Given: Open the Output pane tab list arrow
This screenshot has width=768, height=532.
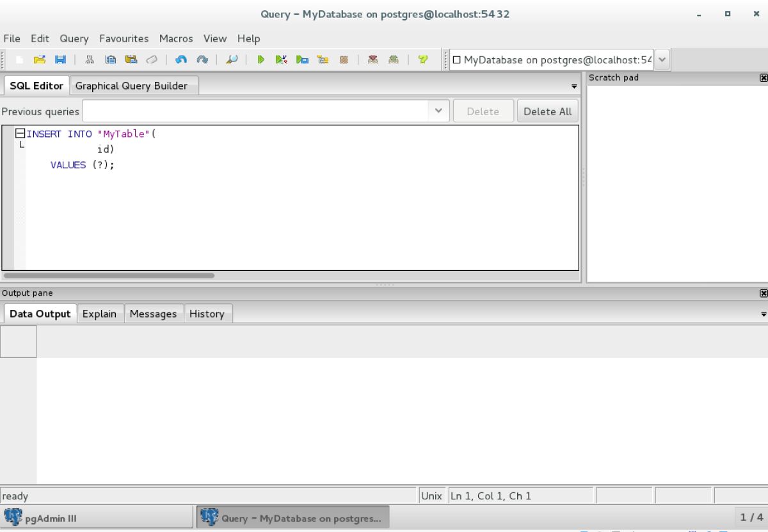Looking at the screenshot, I should point(763,314).
